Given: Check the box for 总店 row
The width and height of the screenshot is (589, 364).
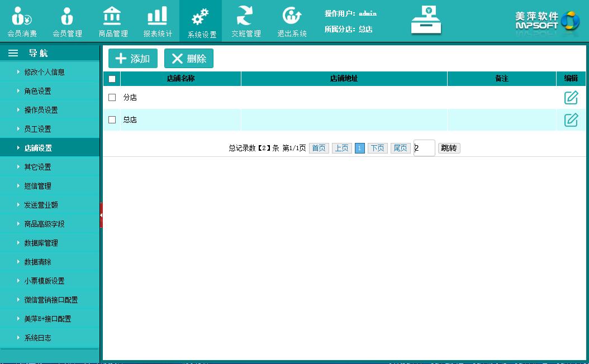Looking at the screenshot, I should [x=112, y=119].
